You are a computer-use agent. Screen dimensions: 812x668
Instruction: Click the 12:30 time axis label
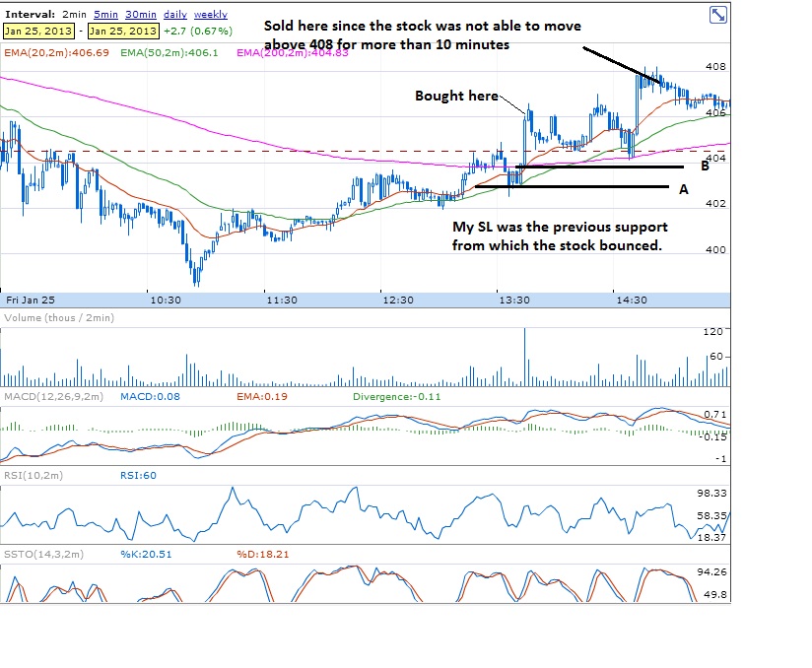398,301
